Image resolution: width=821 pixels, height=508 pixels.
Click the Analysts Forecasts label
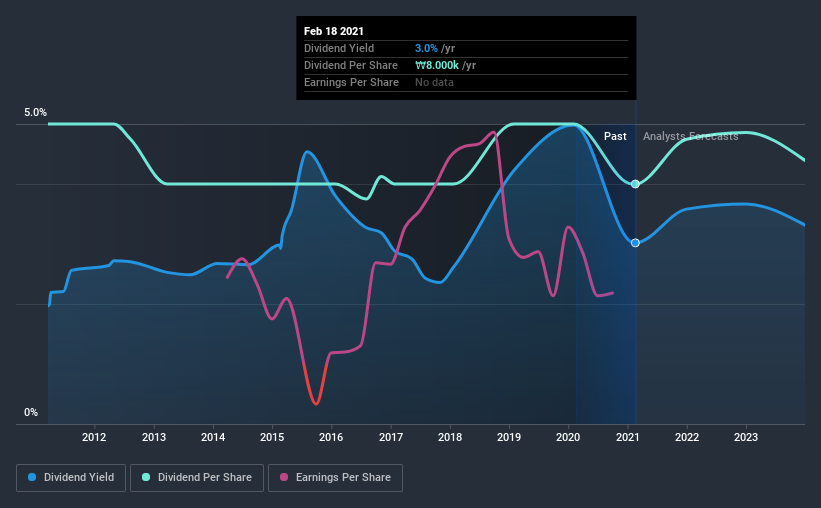click(691, 137)
